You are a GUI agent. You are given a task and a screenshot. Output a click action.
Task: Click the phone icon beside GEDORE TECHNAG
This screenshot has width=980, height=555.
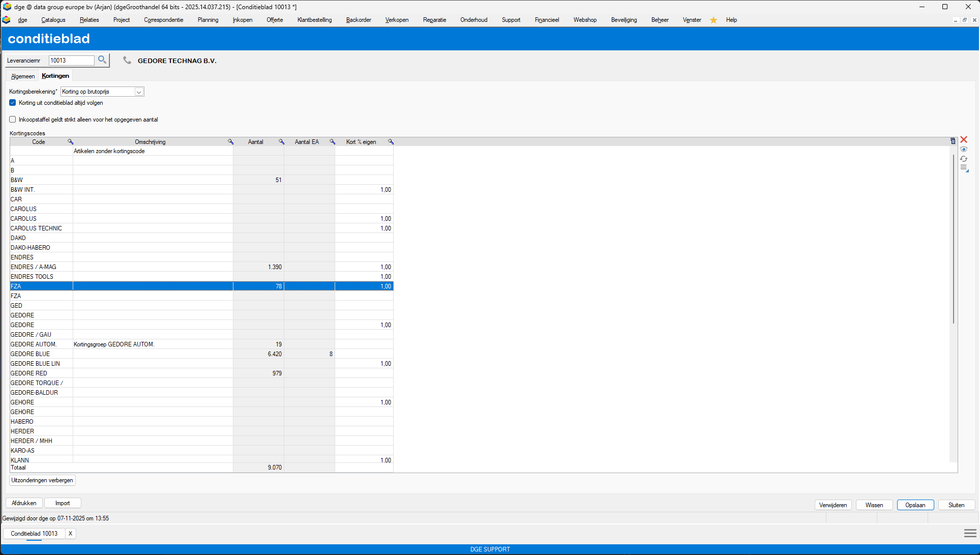(127, 61)
